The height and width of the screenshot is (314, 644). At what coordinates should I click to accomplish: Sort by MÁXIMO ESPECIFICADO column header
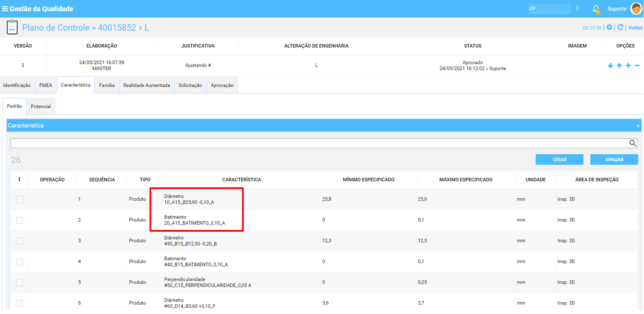pos(466,180)
